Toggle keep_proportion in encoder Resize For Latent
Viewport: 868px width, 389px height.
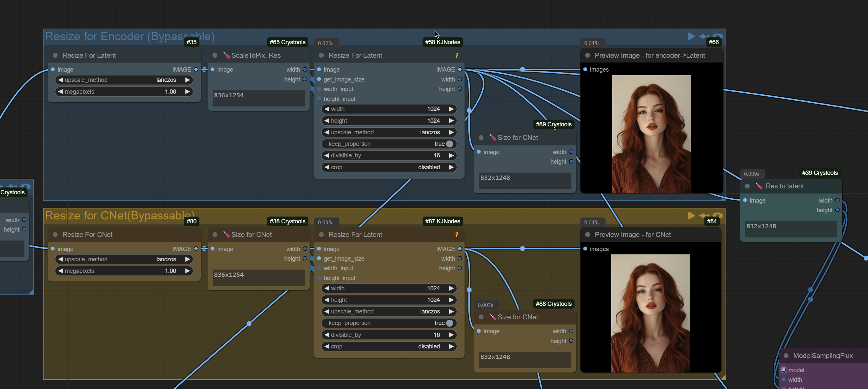449,144
